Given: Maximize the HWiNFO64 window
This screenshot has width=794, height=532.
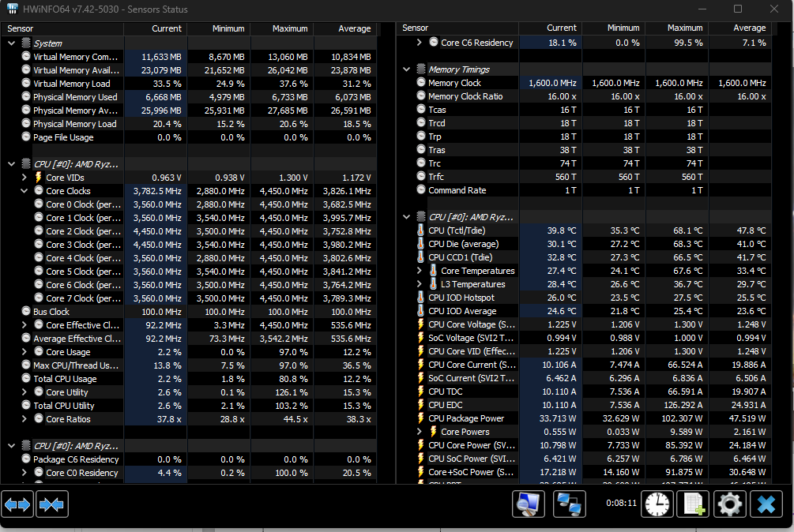Looking at the screenshot, I should tap(738, 9).
